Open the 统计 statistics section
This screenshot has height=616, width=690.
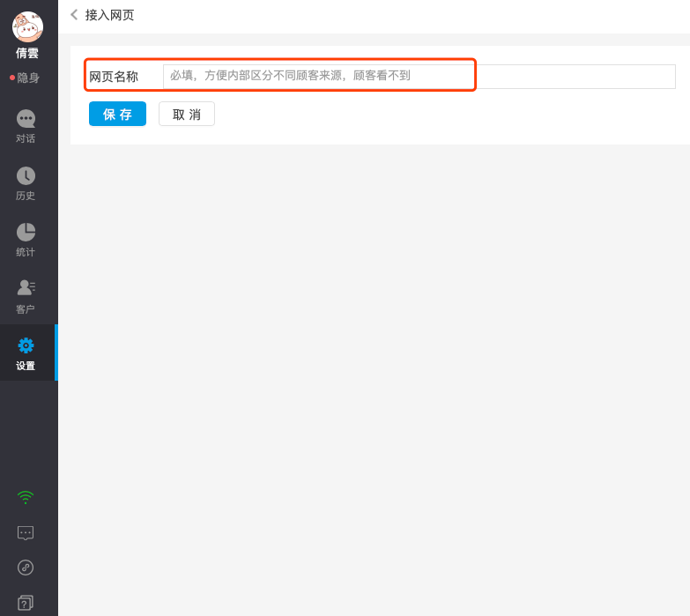26,240
